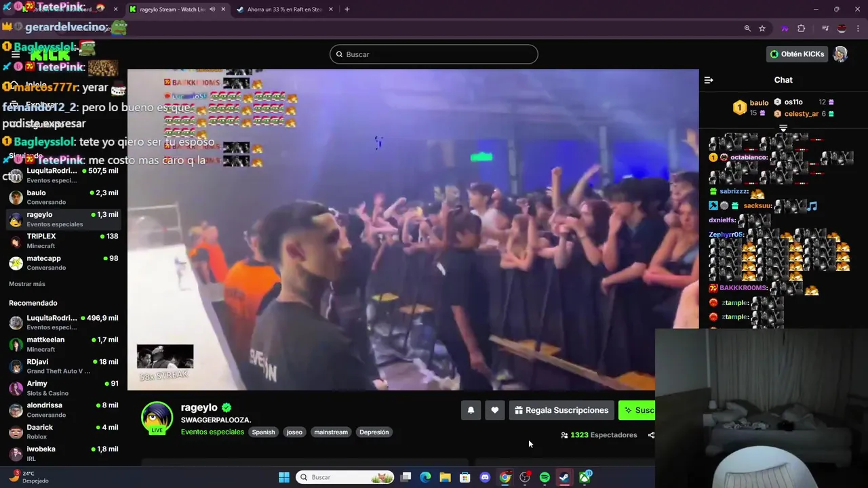The width and height of the screenshot is (868, 488).
Task: Click the heart follow icon
Action: 495,410
